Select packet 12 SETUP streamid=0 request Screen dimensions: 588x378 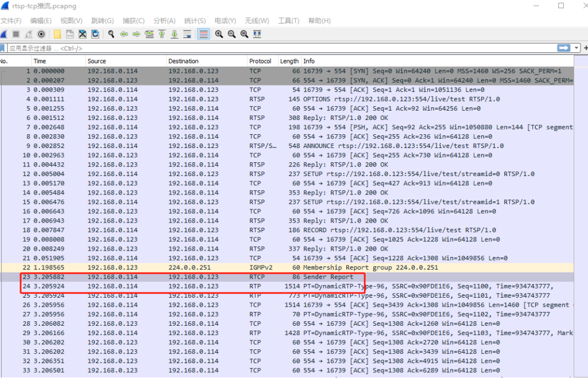[287, 174]
